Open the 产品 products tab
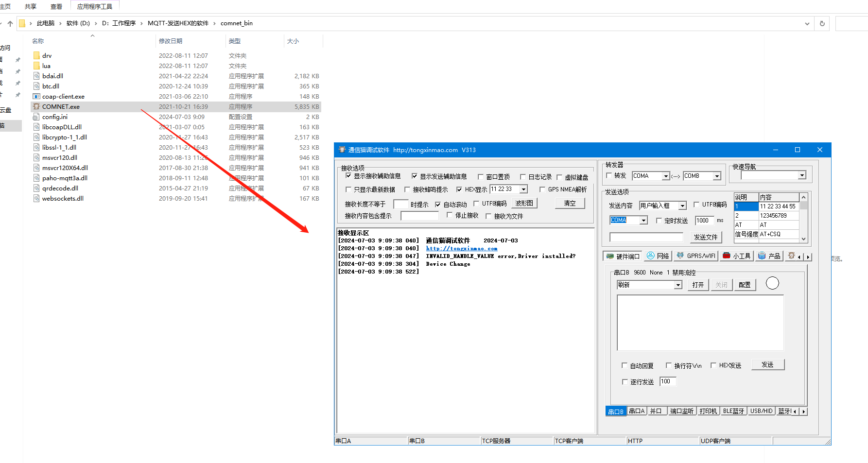The height and width of the screenshot is (463, 868). click(769, 256)
